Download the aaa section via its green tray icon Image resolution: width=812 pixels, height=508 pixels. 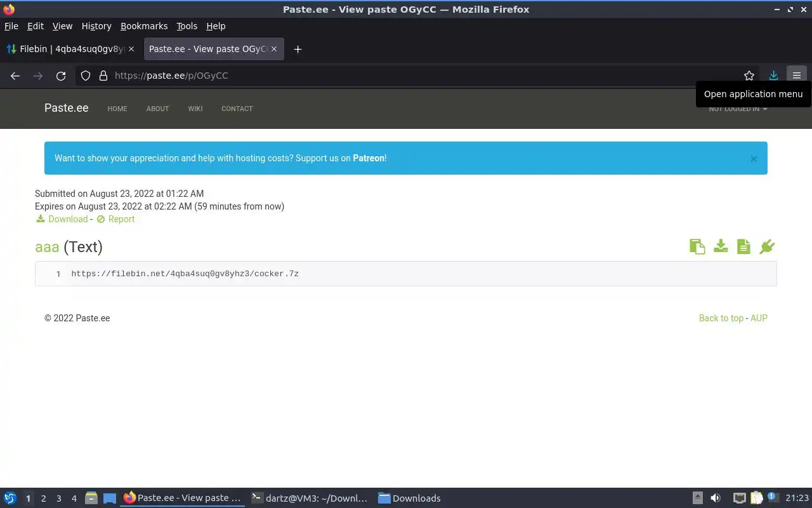click(x=721, y=246)
